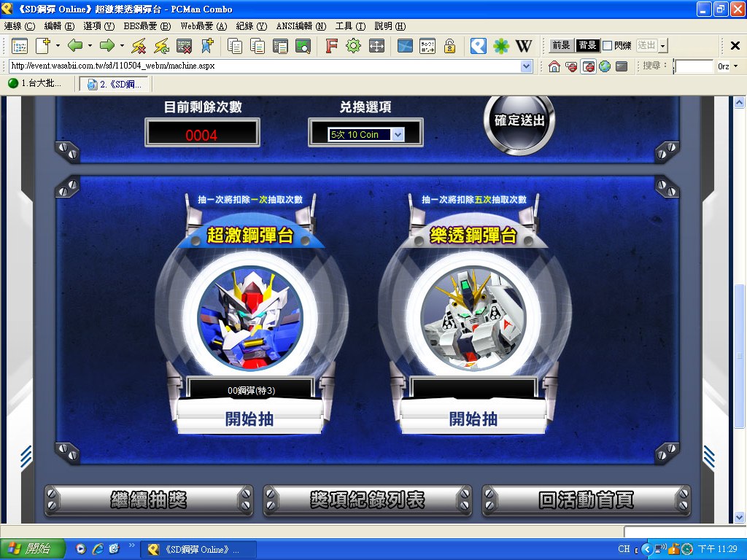This screenshot has width=747, height=560.
Task: Click the gray window icon beside the globe
Action: click(622, 66)
